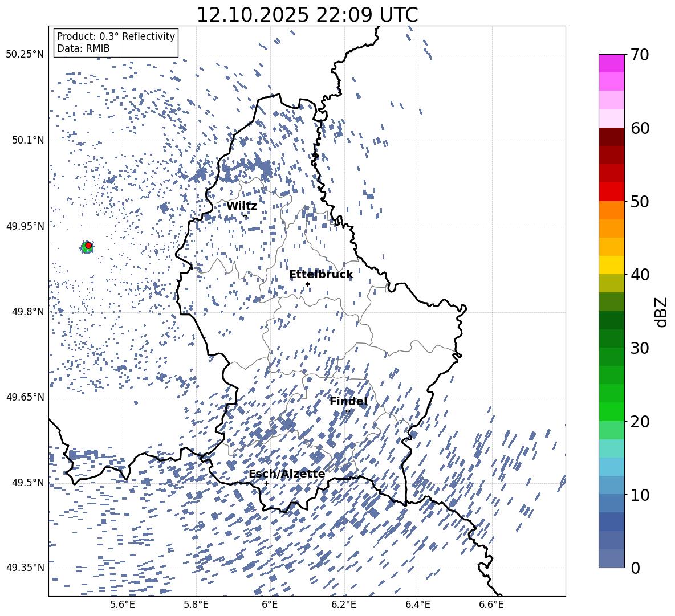The width and height of the screenshot is (675, 616).
Task: Select the Findel station cross marker
Action: [x=348, y=411]
